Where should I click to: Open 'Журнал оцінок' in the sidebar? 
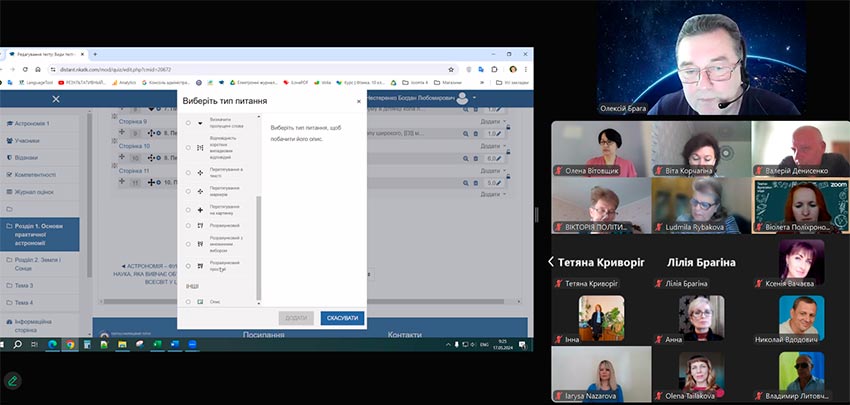[x=36, y=191]
